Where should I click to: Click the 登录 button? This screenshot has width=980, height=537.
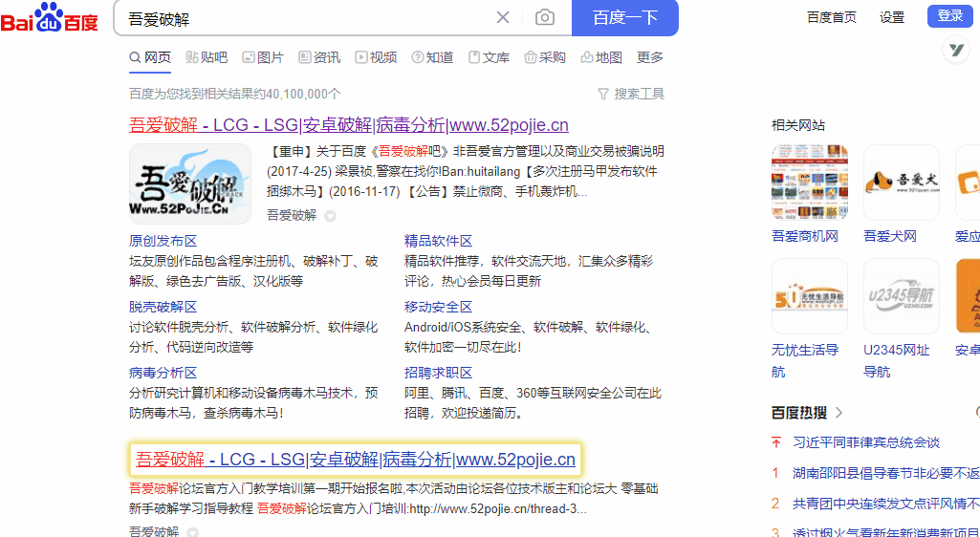[x=950, y=15]
